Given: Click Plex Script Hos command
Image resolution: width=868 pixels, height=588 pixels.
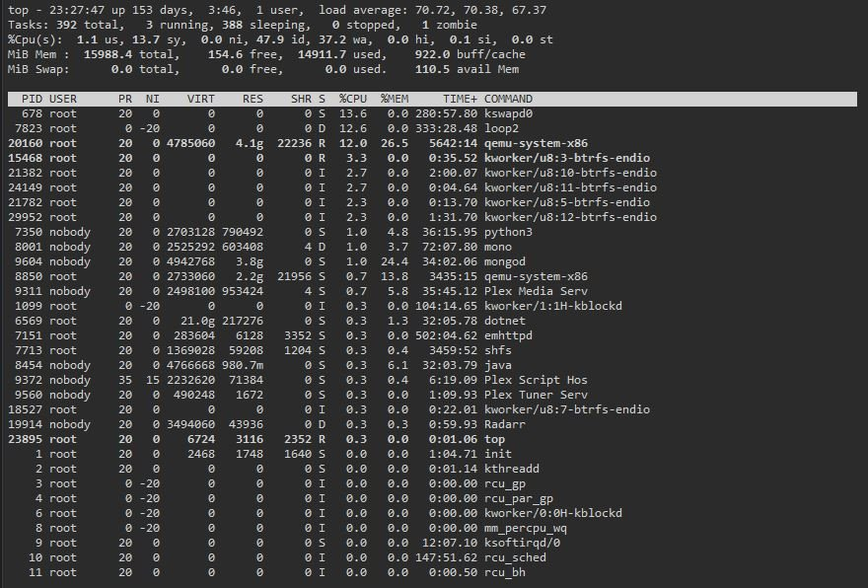Looking at the screenshot, I should click(536, 381).
